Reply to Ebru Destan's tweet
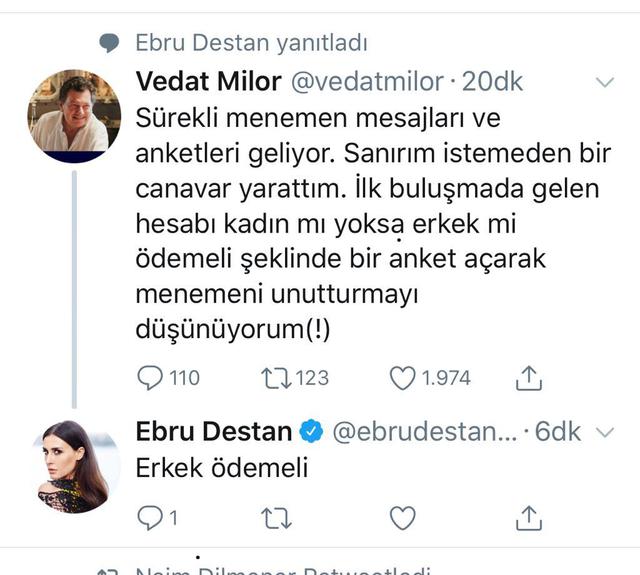The image size is (640, 575). 148,517
